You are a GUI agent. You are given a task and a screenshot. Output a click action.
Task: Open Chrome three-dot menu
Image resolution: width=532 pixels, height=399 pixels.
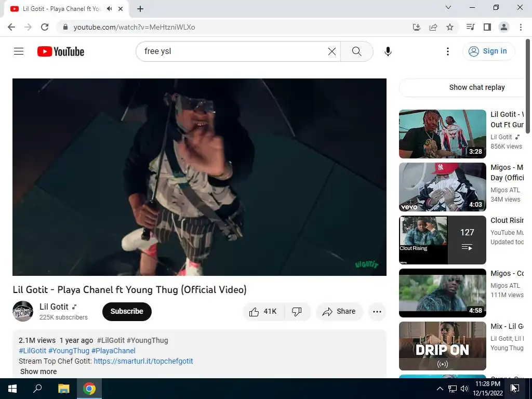521,27
